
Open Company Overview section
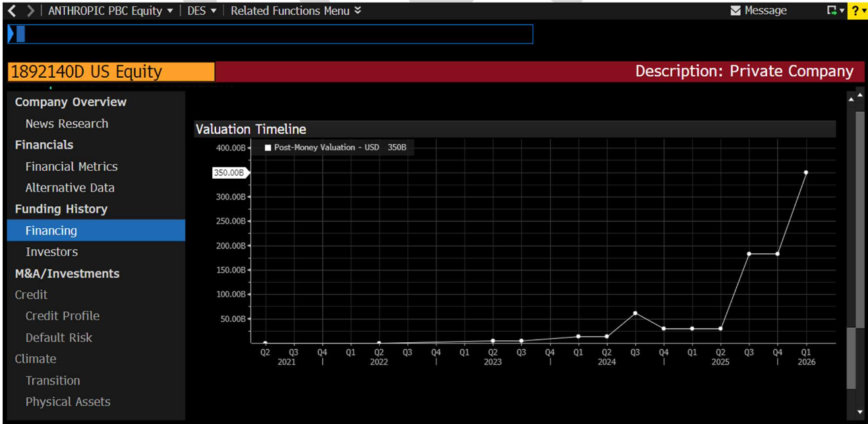(71, 102)
